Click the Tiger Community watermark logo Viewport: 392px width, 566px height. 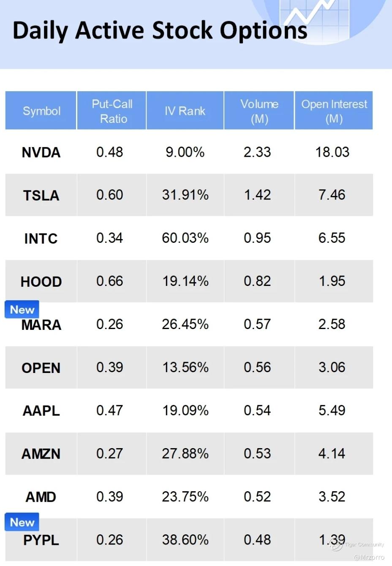tap(337, 545)
